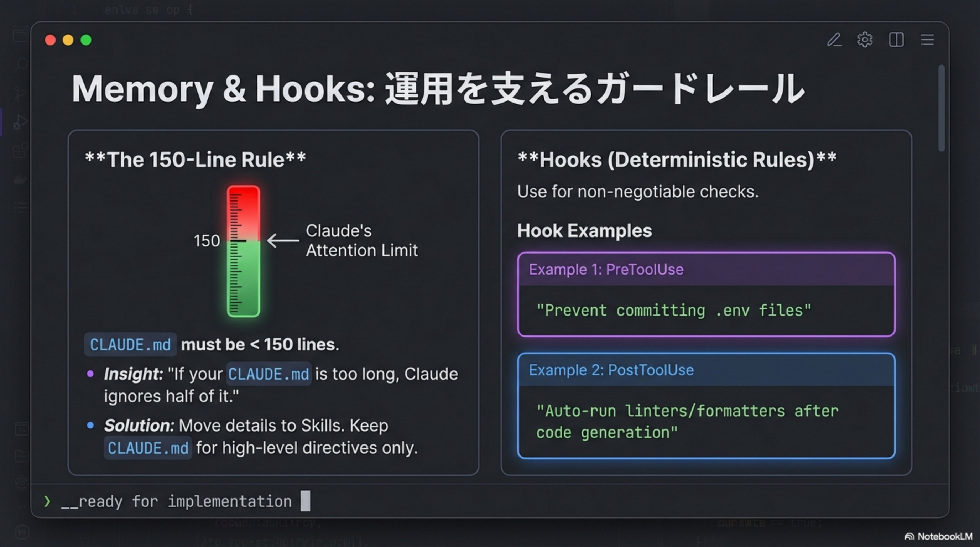Open the extensions blocks icon in sidebar
980x547 pixels.
click(20, 151)
